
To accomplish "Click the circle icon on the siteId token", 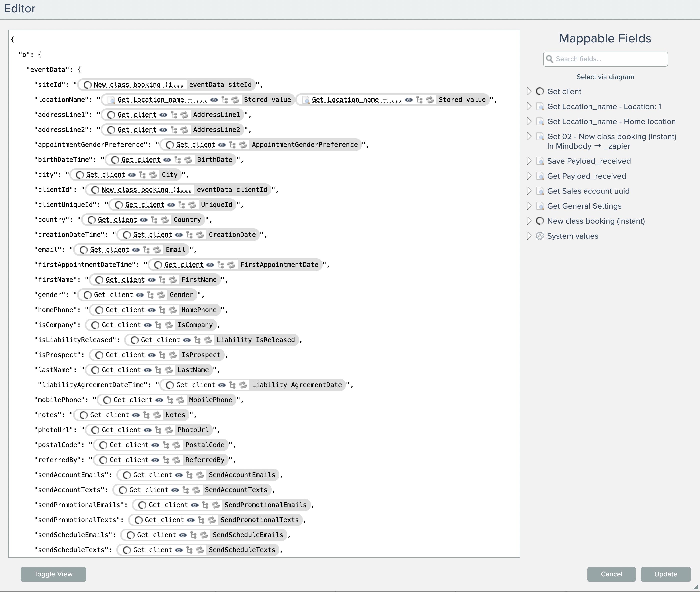I will point(88,85).
